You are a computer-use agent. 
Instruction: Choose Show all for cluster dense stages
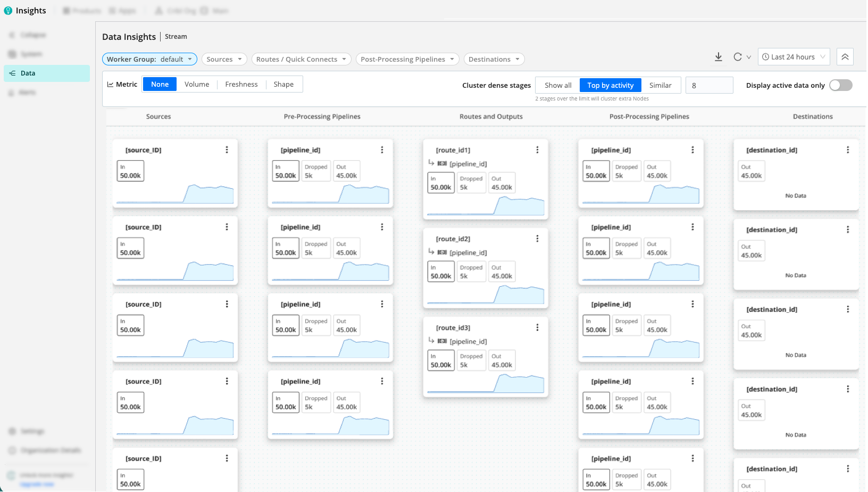point(558,85)
